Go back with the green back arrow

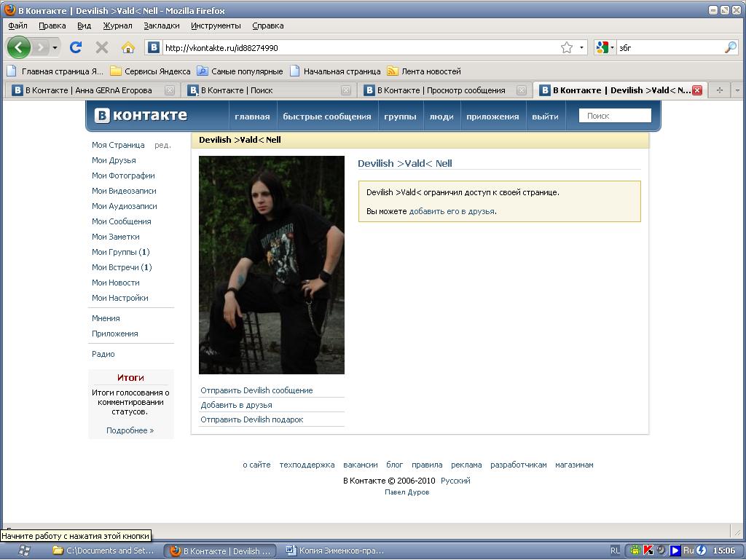point(18,47)
